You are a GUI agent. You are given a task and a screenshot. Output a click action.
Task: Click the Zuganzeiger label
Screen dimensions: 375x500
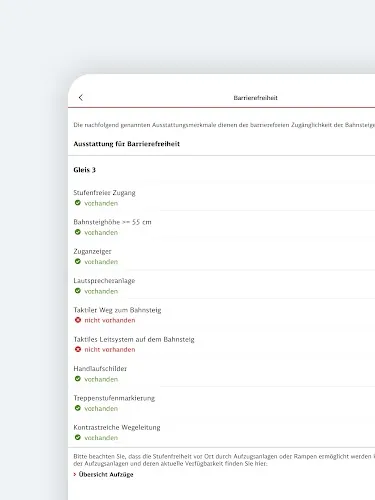[x=92, y=251]
